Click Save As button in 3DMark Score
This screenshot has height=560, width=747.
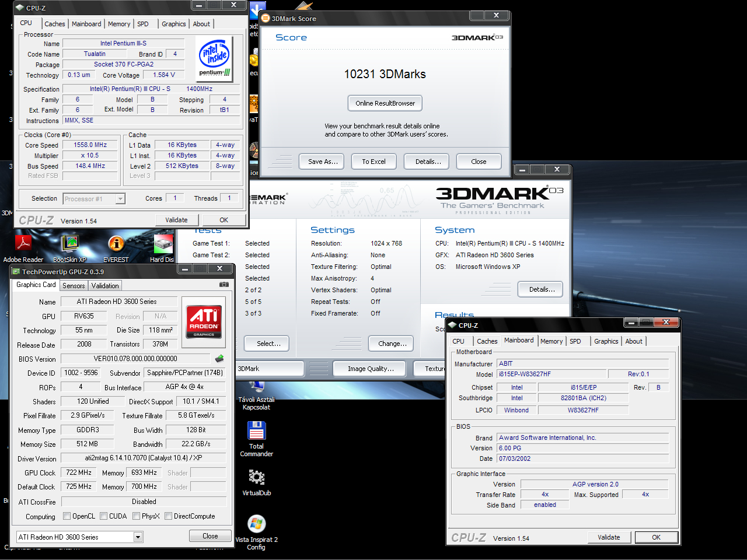pyautogui.click(x=322, y=162)
